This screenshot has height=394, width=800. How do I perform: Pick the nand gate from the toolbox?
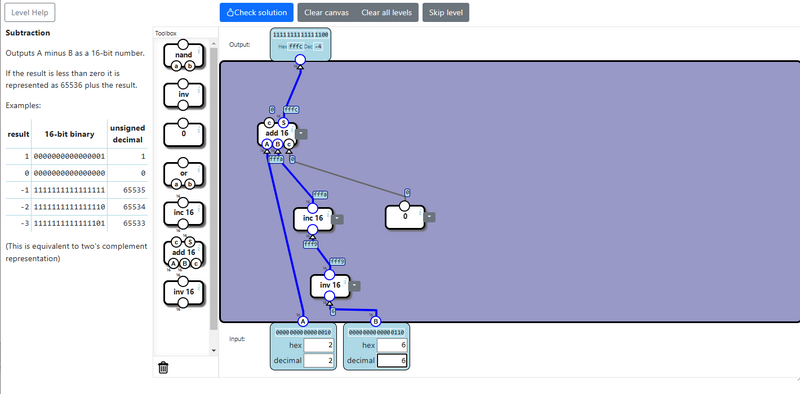pyautogui.click(x=183, y=55)
